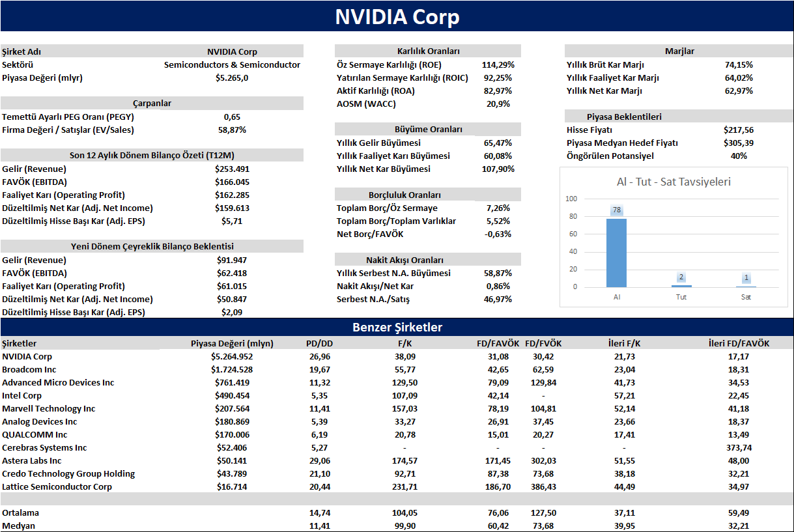This screenshot has height=532, width=794.
Task: Click QUALCOMM Inc PD/DD value 6,19
Action: tap(319, 434)
